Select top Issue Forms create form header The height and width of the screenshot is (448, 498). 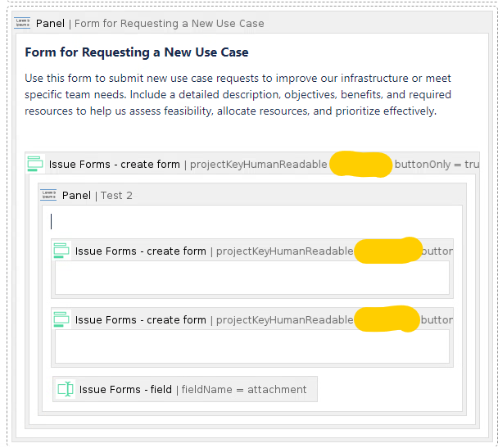coord(252,164)
